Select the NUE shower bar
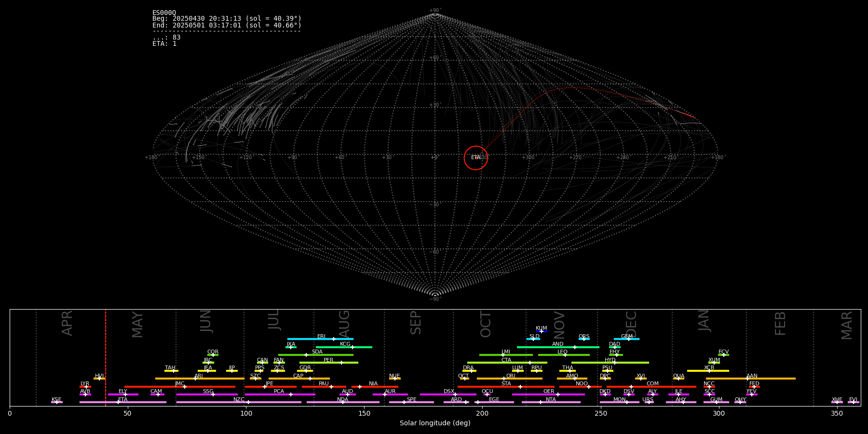The width and height of the screenshot is (868, 434). (x=395, y=379)
